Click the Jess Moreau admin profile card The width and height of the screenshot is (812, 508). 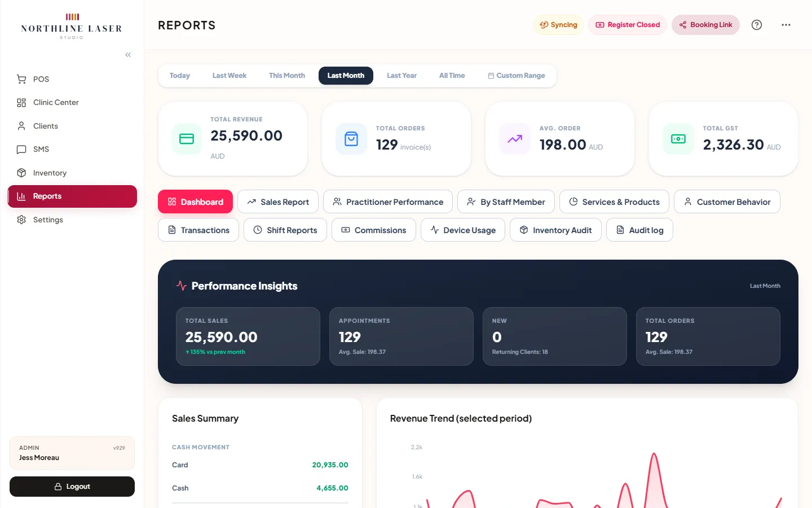[x=72, y=453]
